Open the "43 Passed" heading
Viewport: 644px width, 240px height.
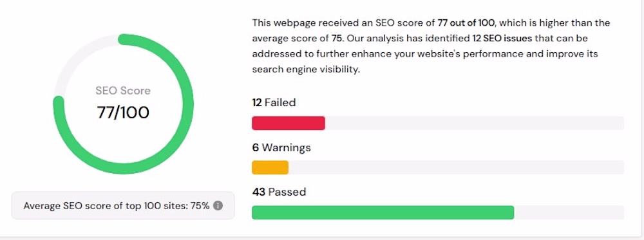click(x=279, y=192)
